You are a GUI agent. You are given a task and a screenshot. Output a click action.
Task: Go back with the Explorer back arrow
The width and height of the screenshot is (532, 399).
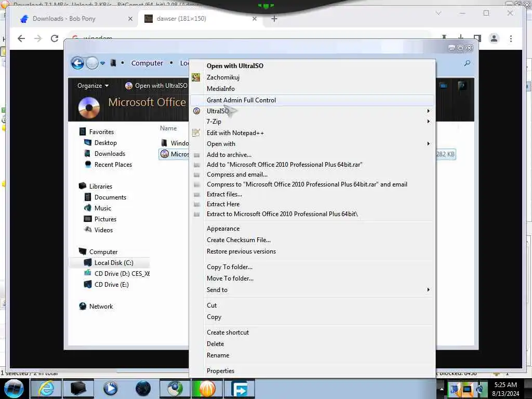click(x=77, y=63)
